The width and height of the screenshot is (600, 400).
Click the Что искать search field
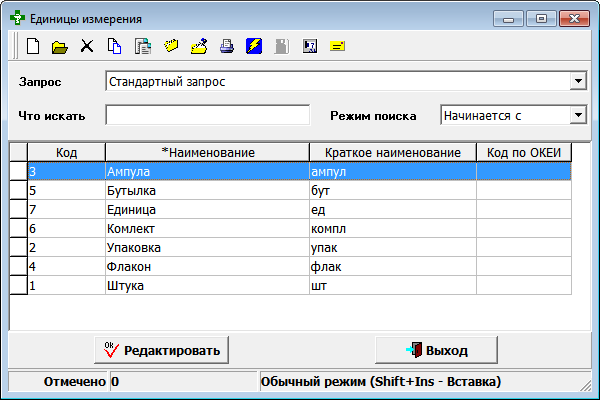[x=207, y=115]
